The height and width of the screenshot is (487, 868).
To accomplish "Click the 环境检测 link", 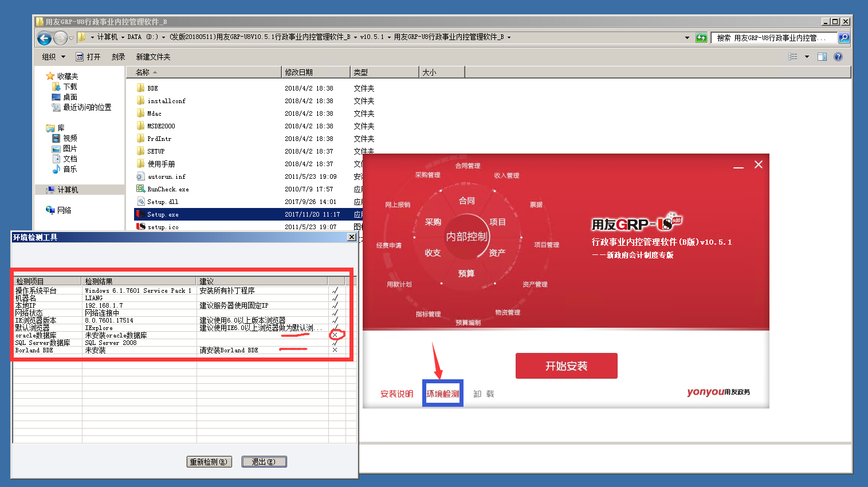I will click(443, 394).
